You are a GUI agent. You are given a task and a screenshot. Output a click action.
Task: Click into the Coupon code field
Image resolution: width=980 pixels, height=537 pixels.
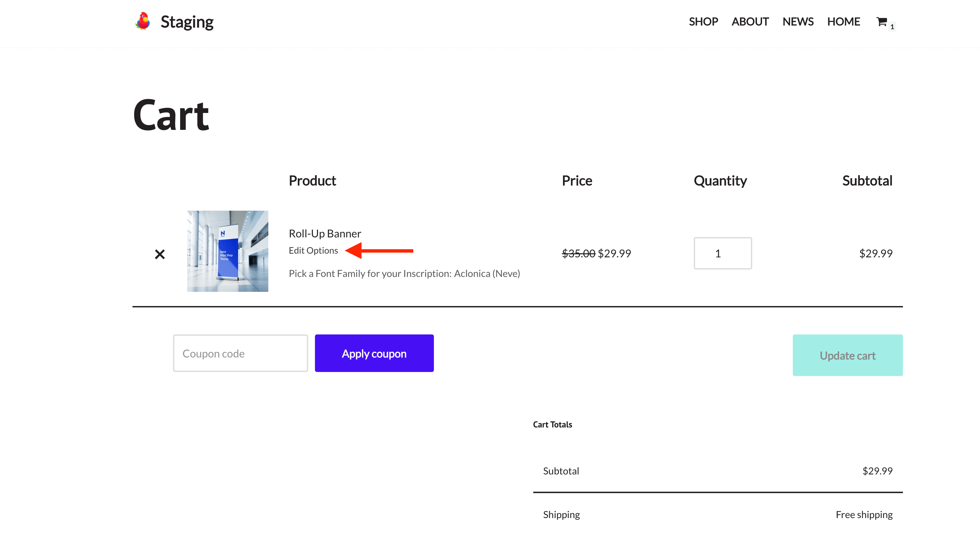point(240,353)
